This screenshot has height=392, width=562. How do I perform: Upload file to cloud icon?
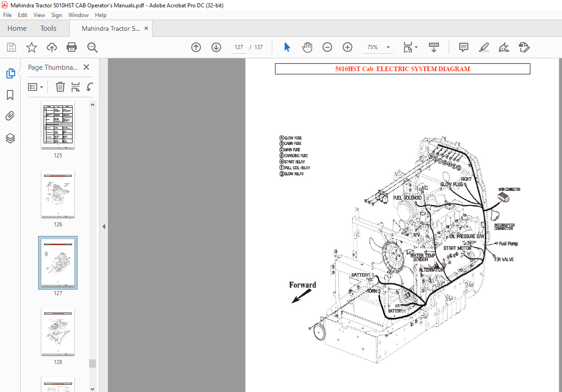click(x=52, y=47)
